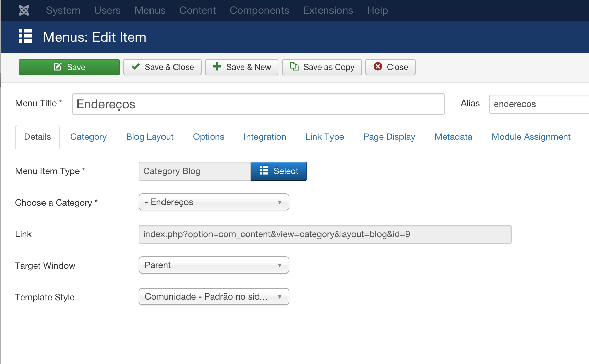Open the Extensions menu

tap(328, 10)
